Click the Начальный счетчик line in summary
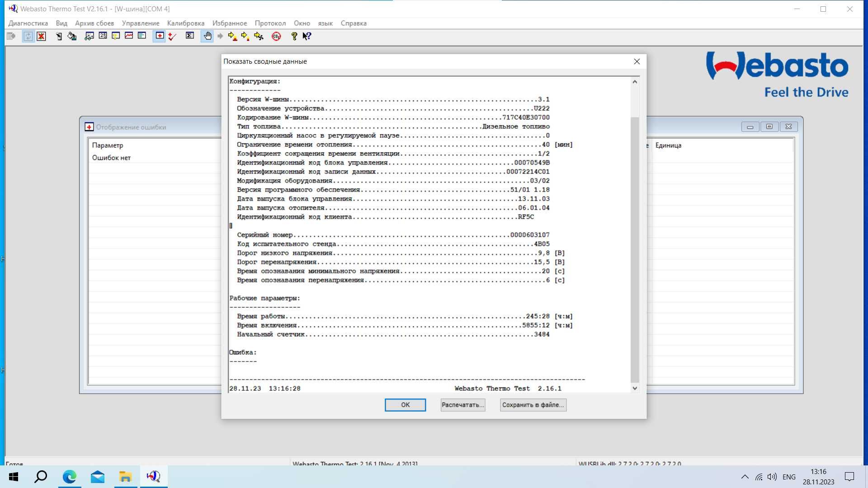868x488 pixels. pyautogui.click(x=393, y=334)
